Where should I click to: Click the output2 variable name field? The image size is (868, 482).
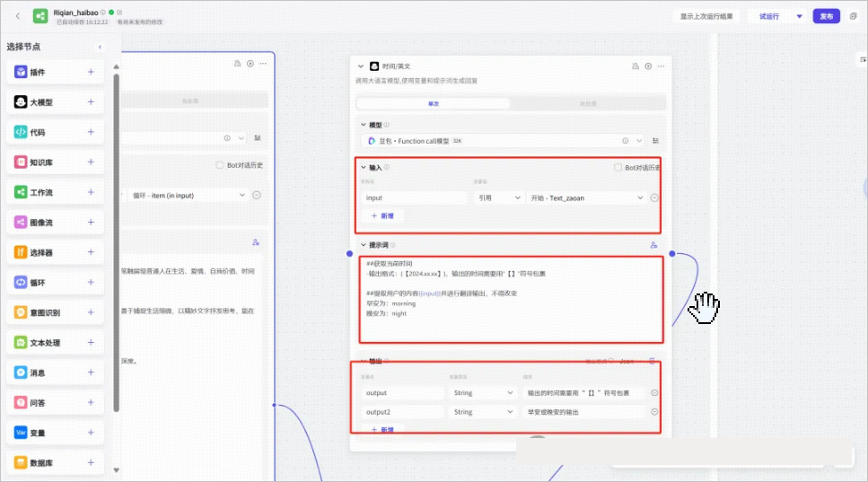pos(402,412)
